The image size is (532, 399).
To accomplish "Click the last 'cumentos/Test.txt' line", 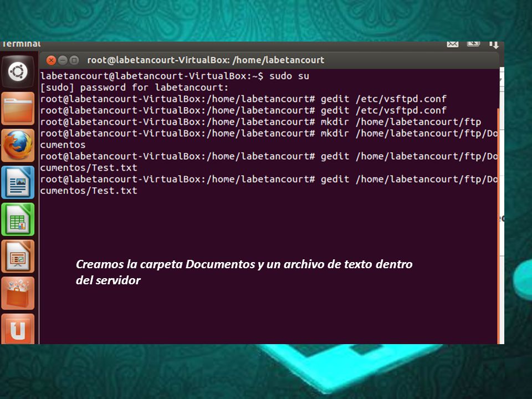I will 89,191.
